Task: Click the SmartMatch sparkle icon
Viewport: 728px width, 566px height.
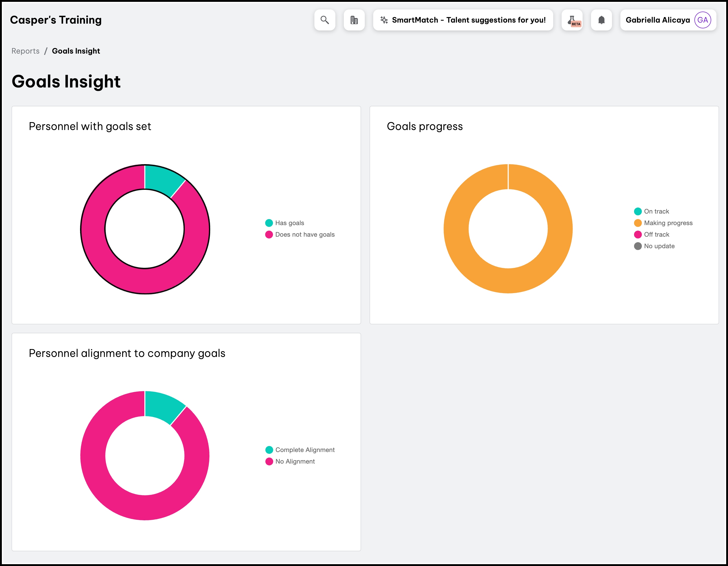Action: click(384, 20)
